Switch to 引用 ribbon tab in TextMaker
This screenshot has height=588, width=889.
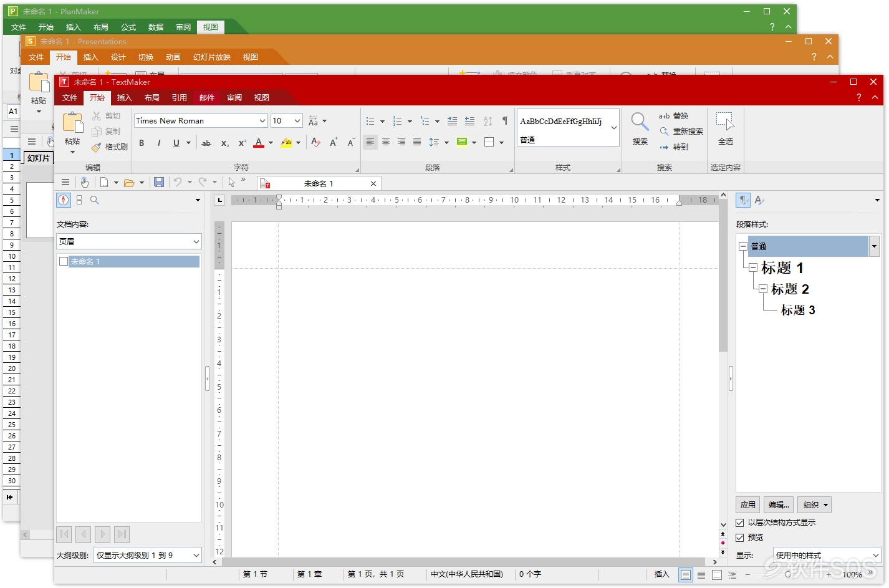pyautogui.click(x=180, y=98)
